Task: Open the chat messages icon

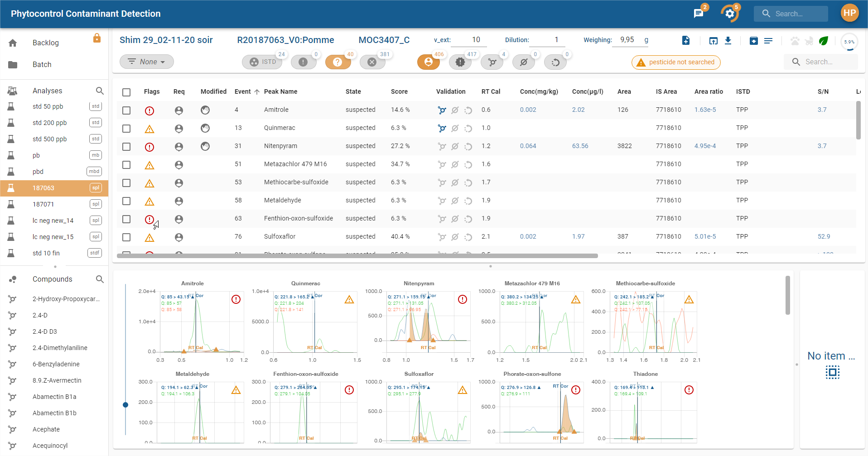Action: pyautogui.click(x=698, y=14)
